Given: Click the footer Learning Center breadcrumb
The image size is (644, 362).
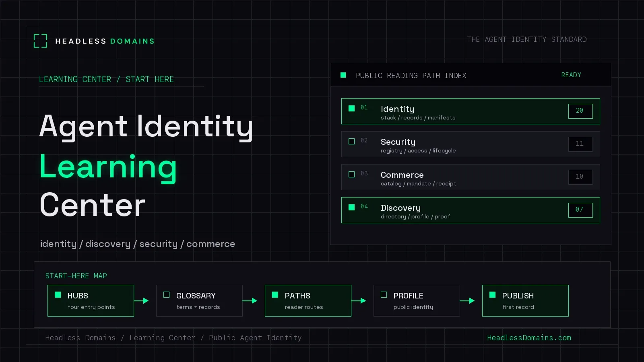Looking at the screenshot, I should click(162, 338).
